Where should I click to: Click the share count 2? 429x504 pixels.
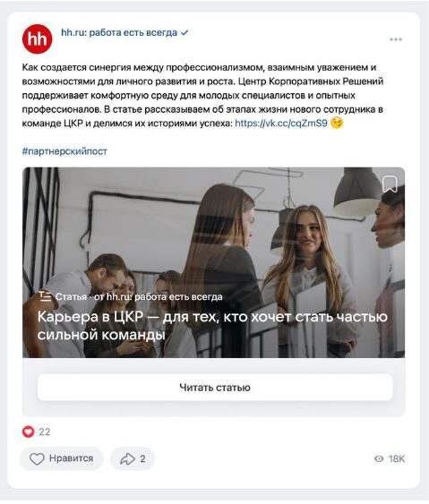(x=142, y=458)
